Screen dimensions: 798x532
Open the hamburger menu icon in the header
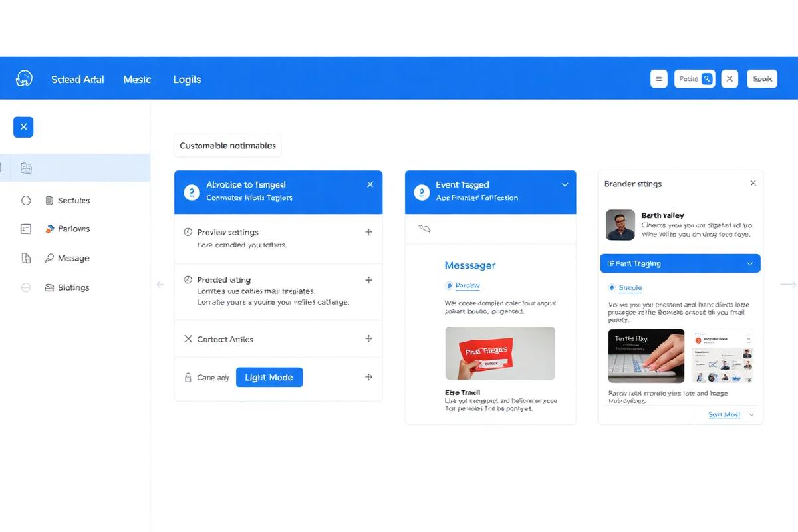tap(658, 79)
